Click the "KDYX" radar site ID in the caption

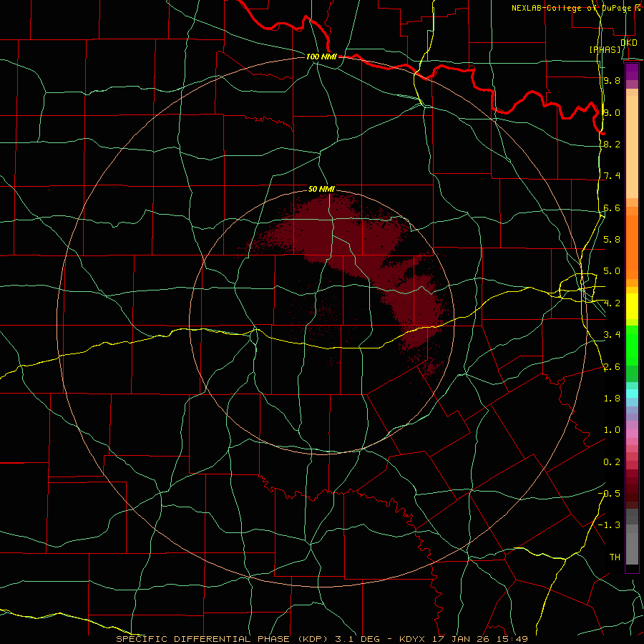point(413,639)
